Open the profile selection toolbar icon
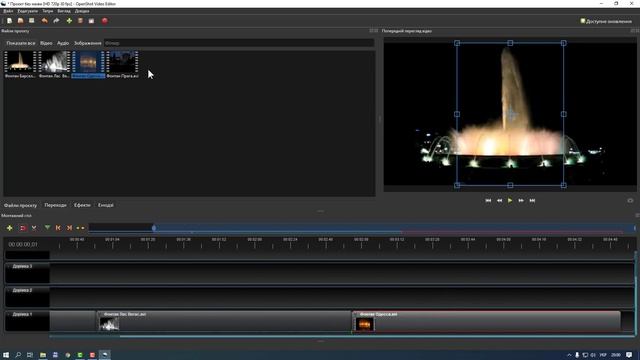640x360 pixels. [x=80, y=21]
